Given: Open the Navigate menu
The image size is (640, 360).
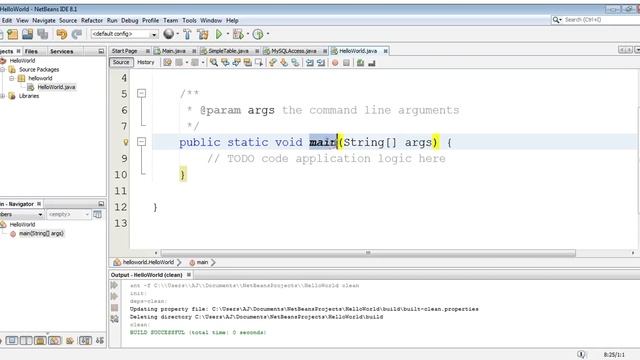Looking at the screenshot, I should pyautogui.click(x=44, y=20).
